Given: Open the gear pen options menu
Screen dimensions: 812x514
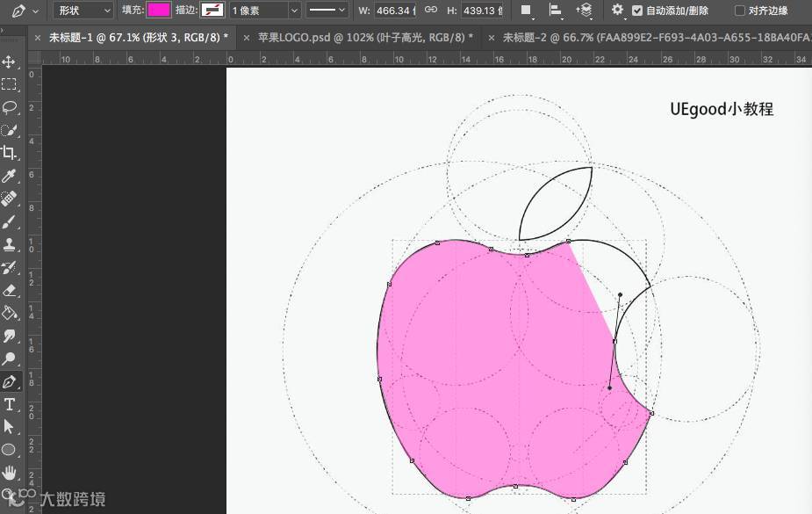Looking at the screenshot, I should (x=617, y=10).
